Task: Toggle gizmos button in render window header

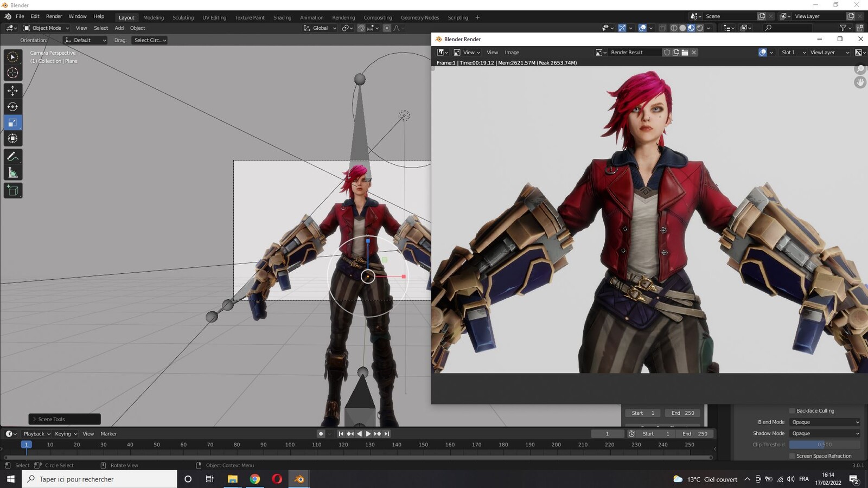Action: point(763,53)
